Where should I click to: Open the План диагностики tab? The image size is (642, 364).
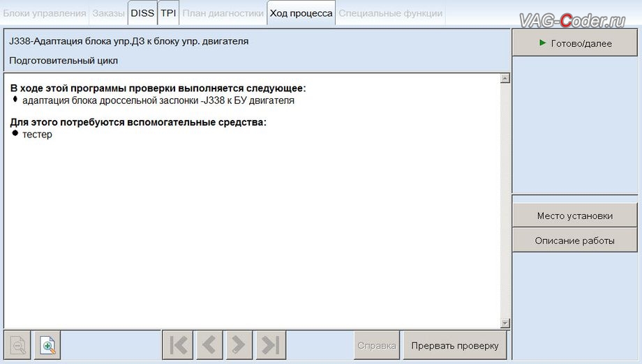223,13
